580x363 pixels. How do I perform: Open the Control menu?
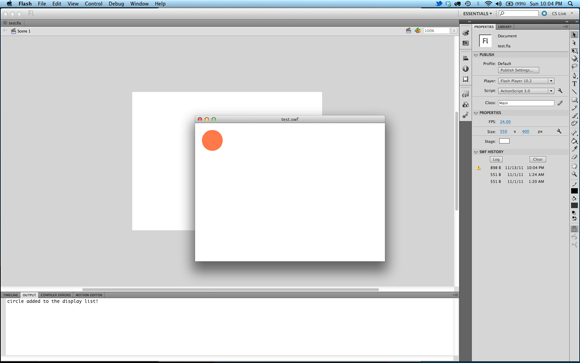click(93, 4)
